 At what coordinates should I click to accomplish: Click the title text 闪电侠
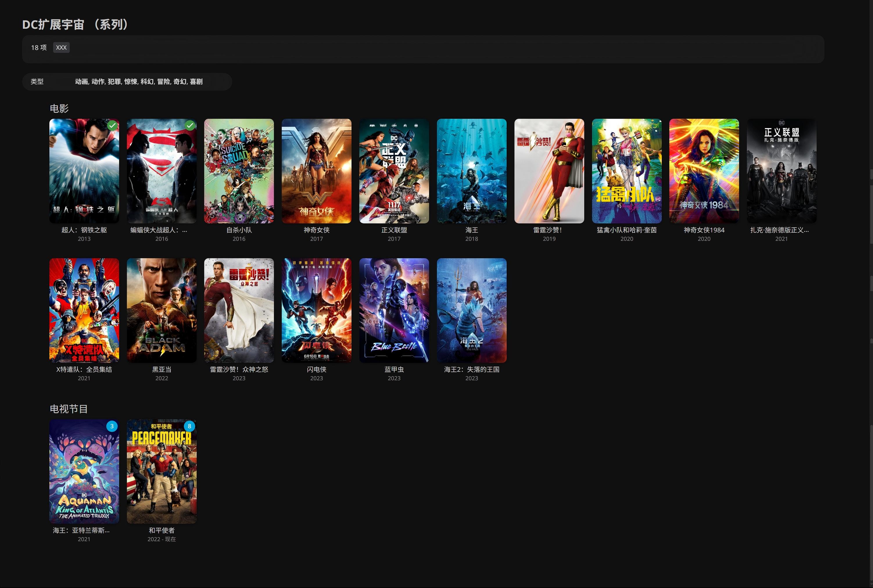pyautogui.click(x=316, y=369)
